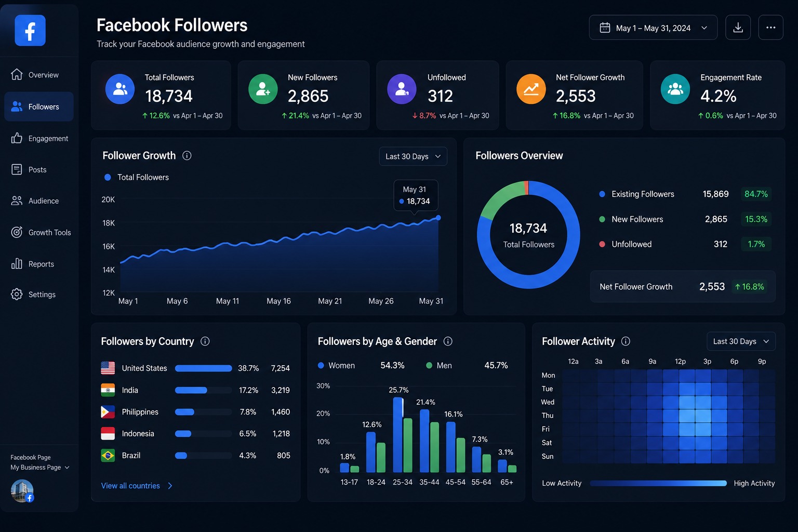The width and height of the screenshot is (798, 532).
Task: Open the three-dot more options menu
Action: pos(770,28)
